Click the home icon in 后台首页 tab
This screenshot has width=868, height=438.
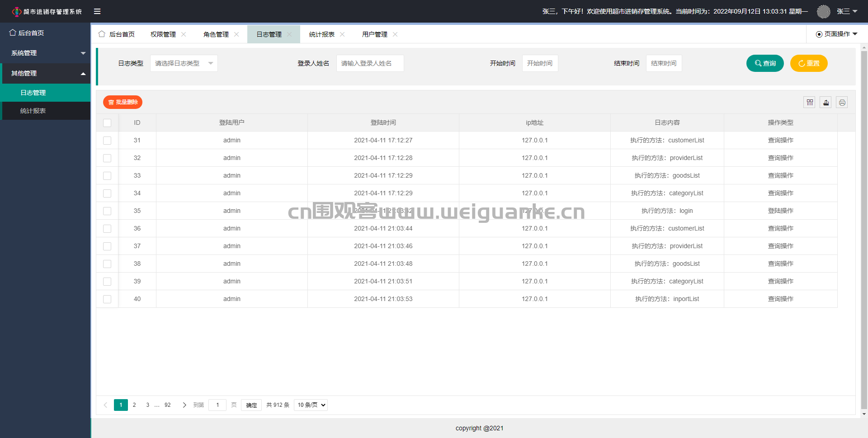tap(102, 34)
